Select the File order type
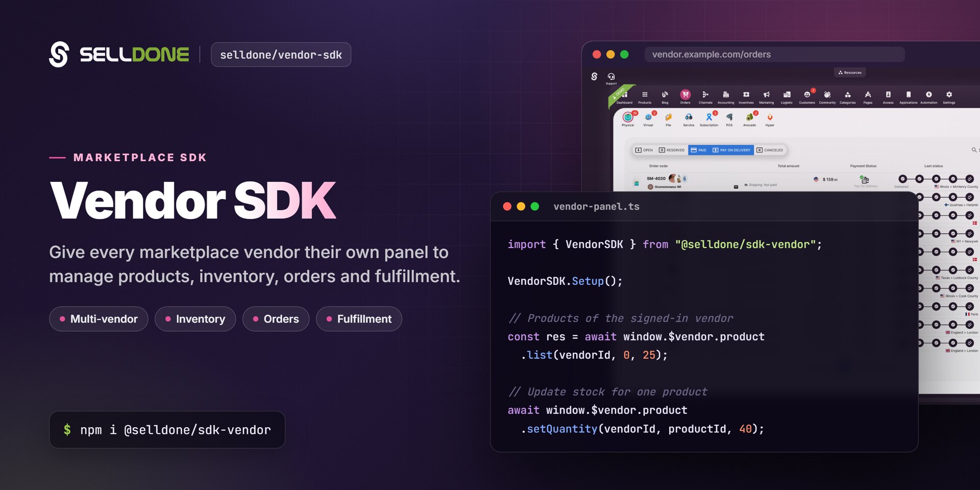The image size is (980, 490). click(668, 119)
